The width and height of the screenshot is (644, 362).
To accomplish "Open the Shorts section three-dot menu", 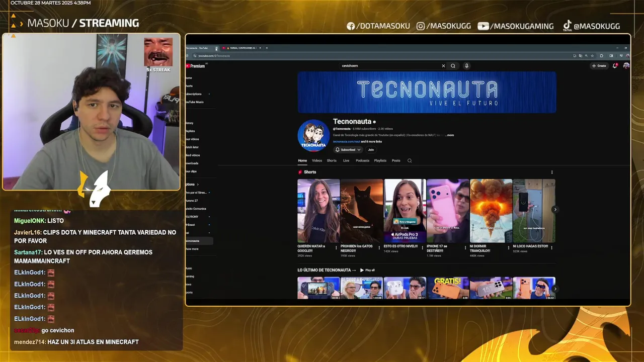I will [x=552, y=172].
